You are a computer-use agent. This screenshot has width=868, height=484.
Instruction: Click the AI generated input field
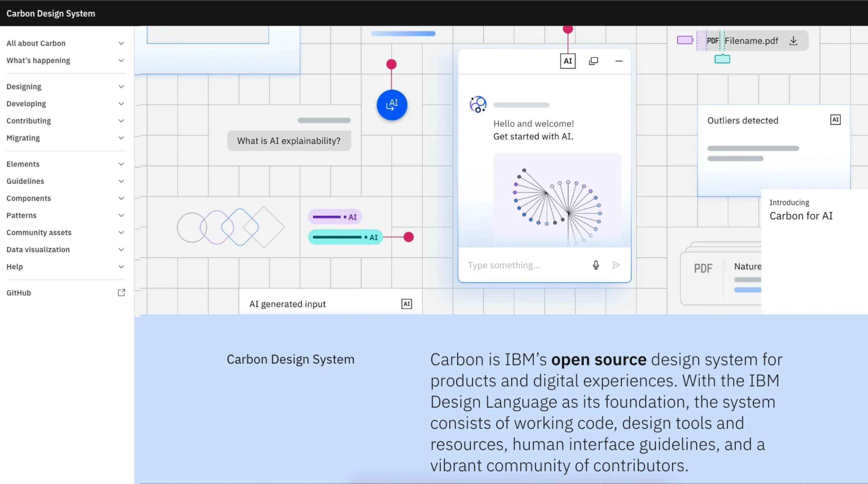click(331, 302)
